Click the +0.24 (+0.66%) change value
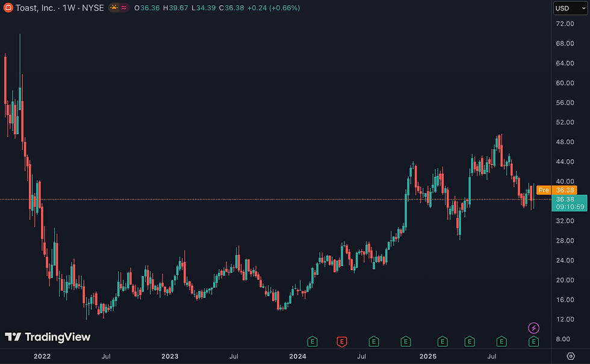590x364 pixels. tap(273, 8)
